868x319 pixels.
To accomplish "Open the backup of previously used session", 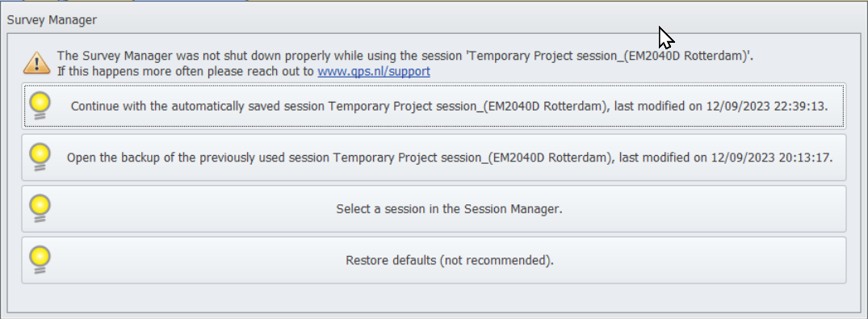I will (434, 157).
